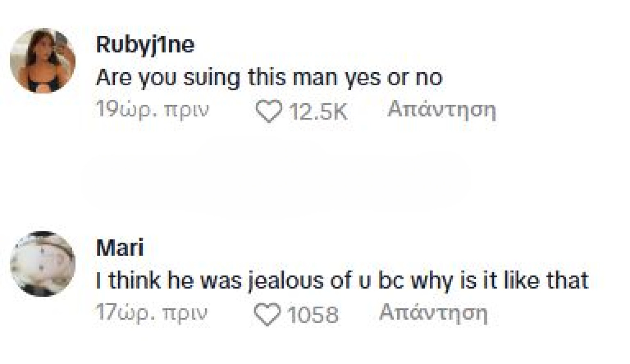Image resolution: width=630 pixels, height=364 pixels.
Task: Click the 17ώρ. πριν timestamp
Action: (151, 314)
